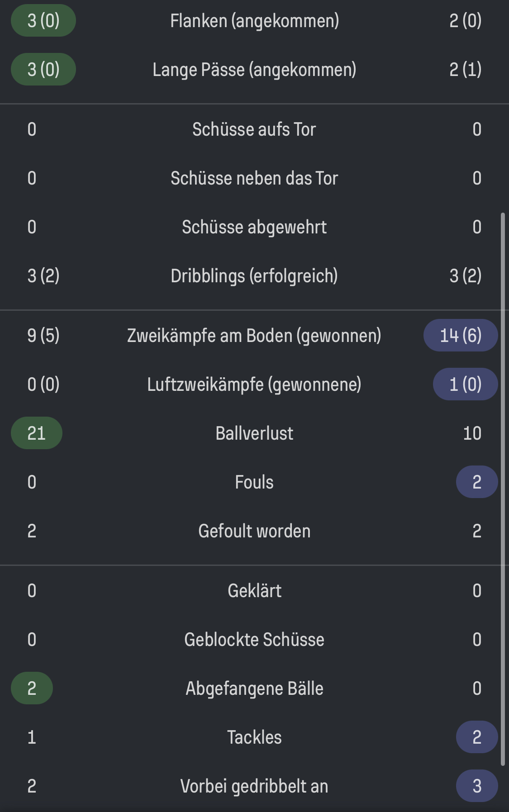
Task: Tap the blue 3 badge for Vorbei gedribbelt an
Action: coord(477,786)
